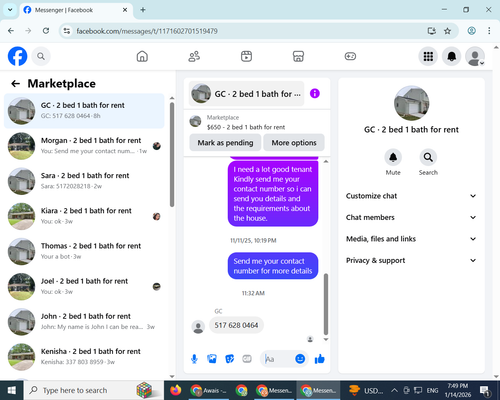Screen dimensions: 500x400
Task: Open the tab search dropdown arrow
Action: pos(10,10)
